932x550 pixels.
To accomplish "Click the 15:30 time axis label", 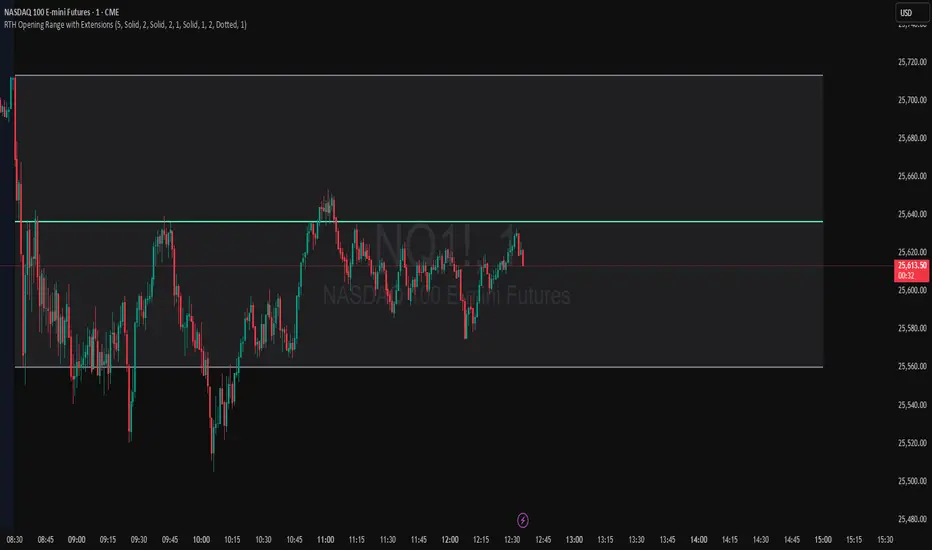I will click(x=885, y=539).
